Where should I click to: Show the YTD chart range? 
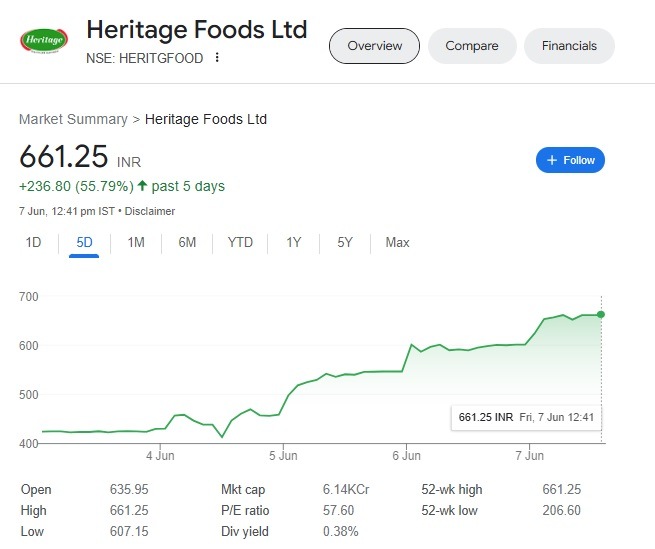240,242
